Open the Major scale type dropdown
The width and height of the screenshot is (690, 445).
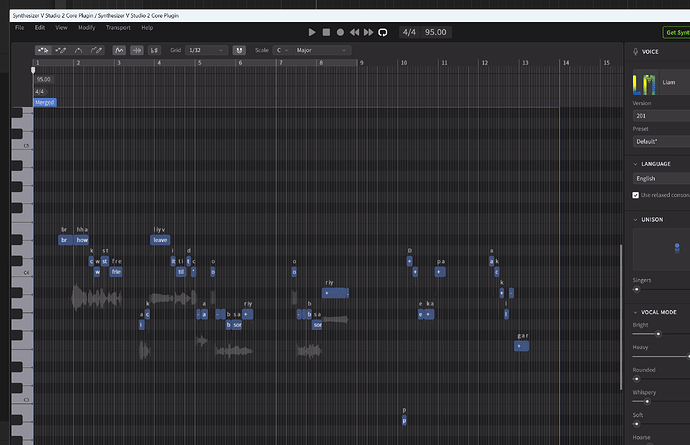322,50
